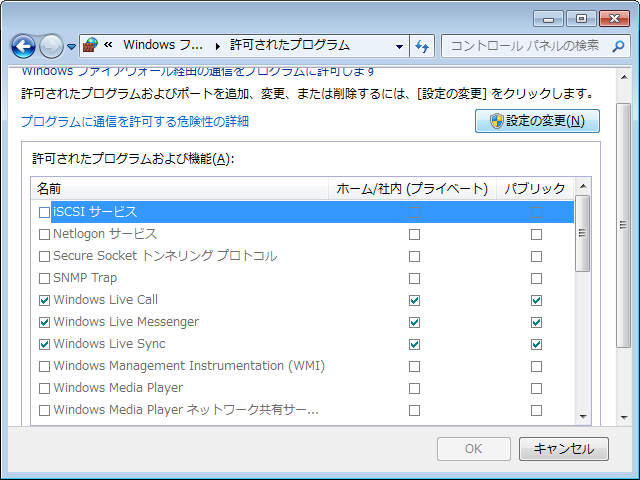
Task: Toggle public checkbox for 'Secure Socket トンネリング プロトコル'
Action: [536, 256]
